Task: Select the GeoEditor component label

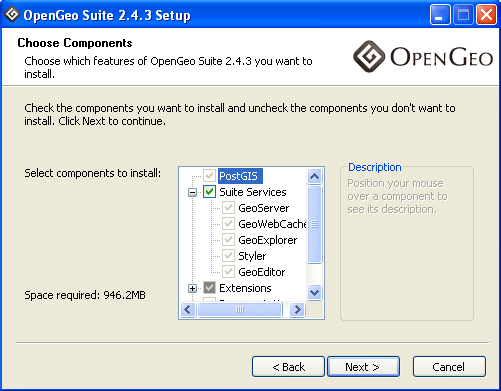Action: point(262,272)
